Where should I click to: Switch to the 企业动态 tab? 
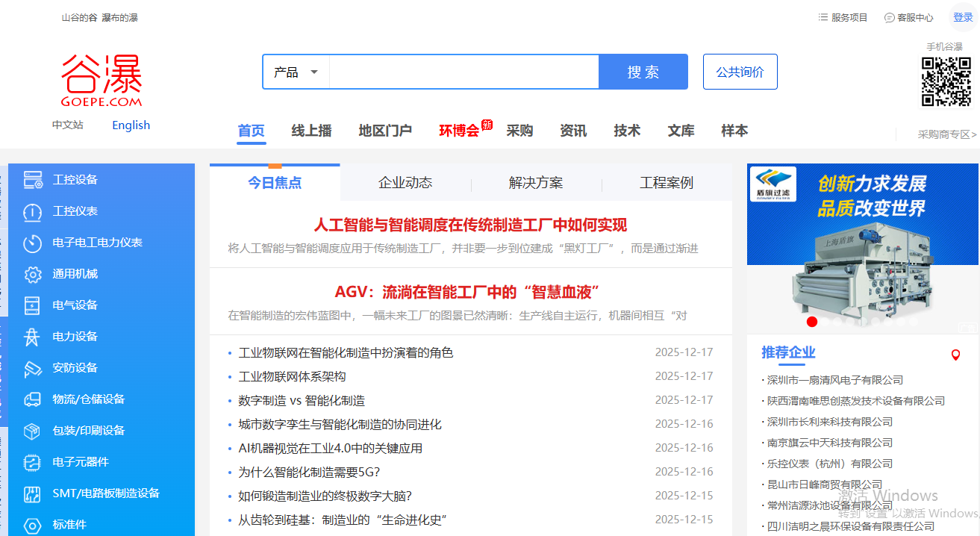pos(406,181)
